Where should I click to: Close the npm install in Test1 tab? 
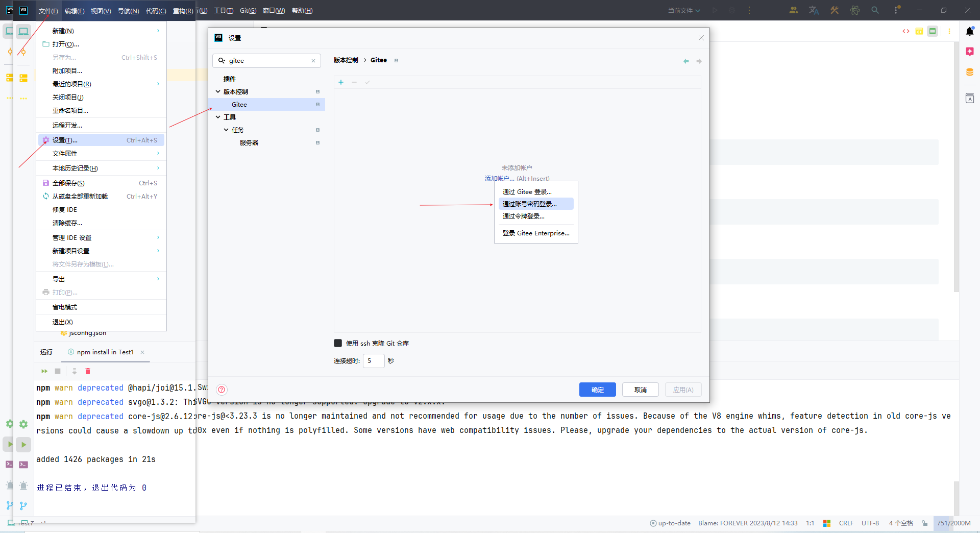142,352
